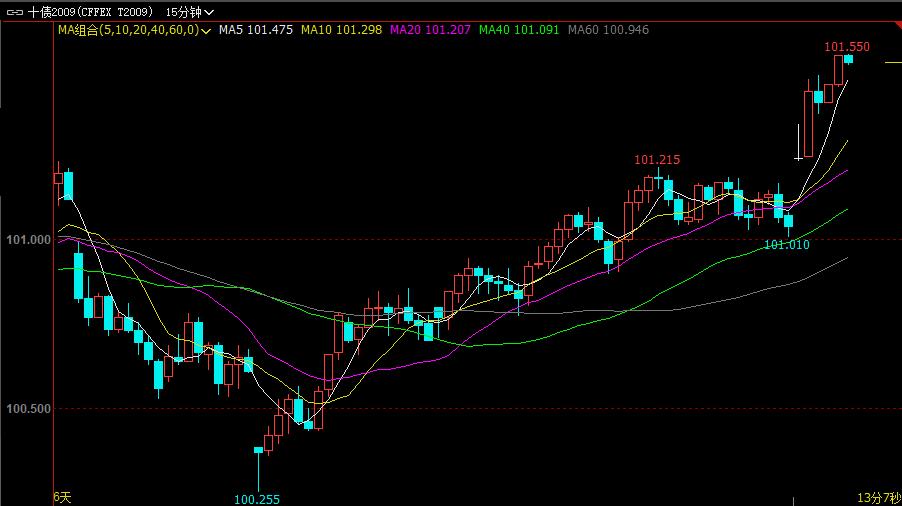Click the 100.255 lowest price label

pos(257,499)
